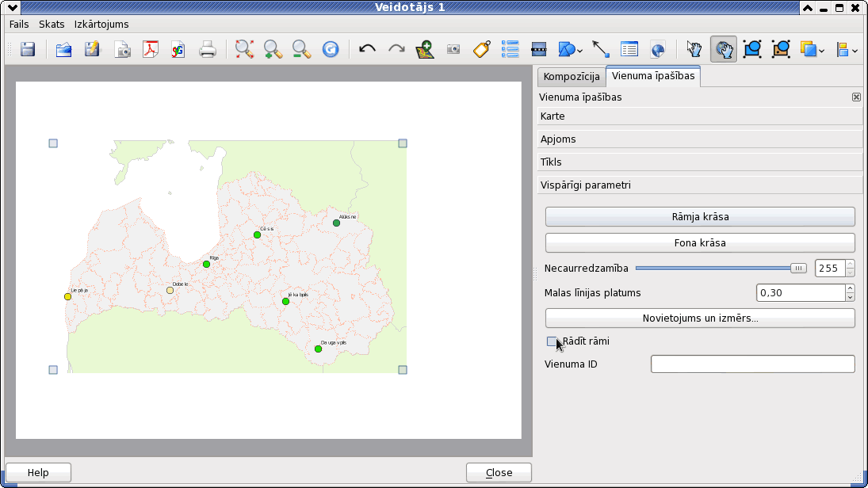Click the Help button

point(38,472)
